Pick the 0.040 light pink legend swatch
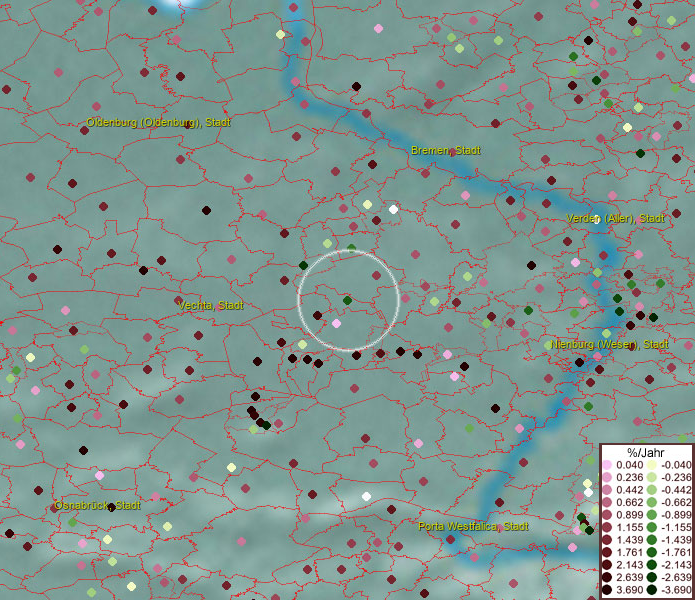This screenshot has height=600, width=695. pyautogui.click(x=607, y=465)
